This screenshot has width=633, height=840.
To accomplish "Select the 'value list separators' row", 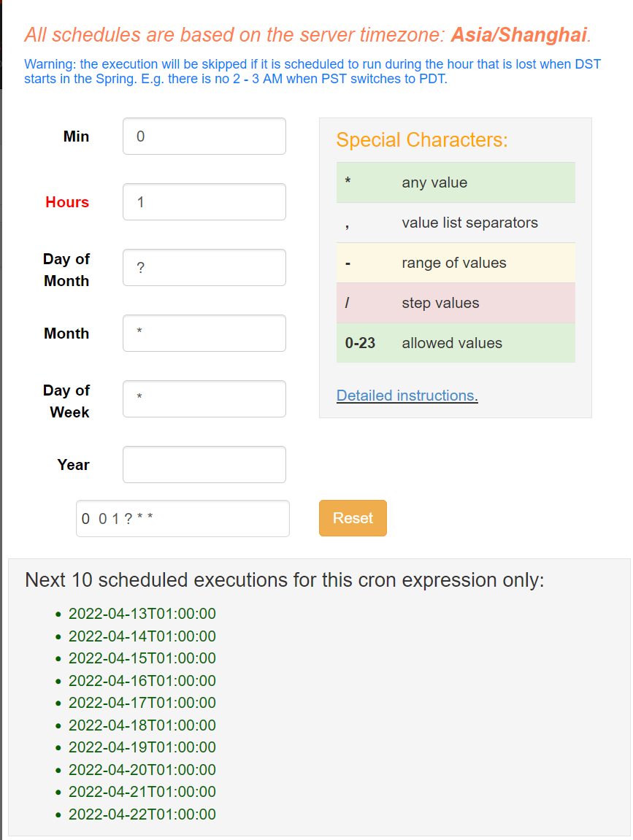I will point(456,223).
